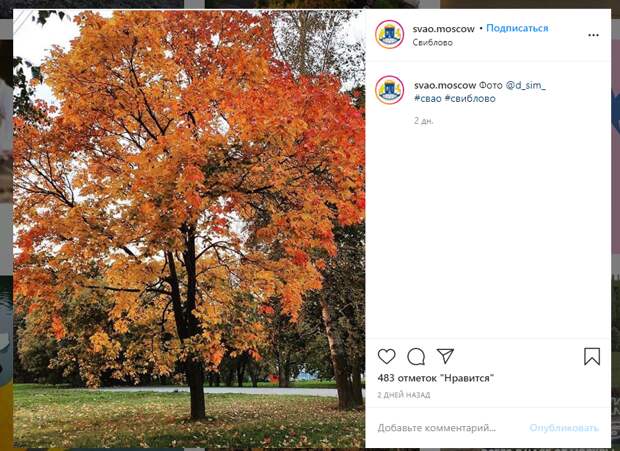
Task: Open svao.moscow username in caption
Action: click(x=445, y=85)
